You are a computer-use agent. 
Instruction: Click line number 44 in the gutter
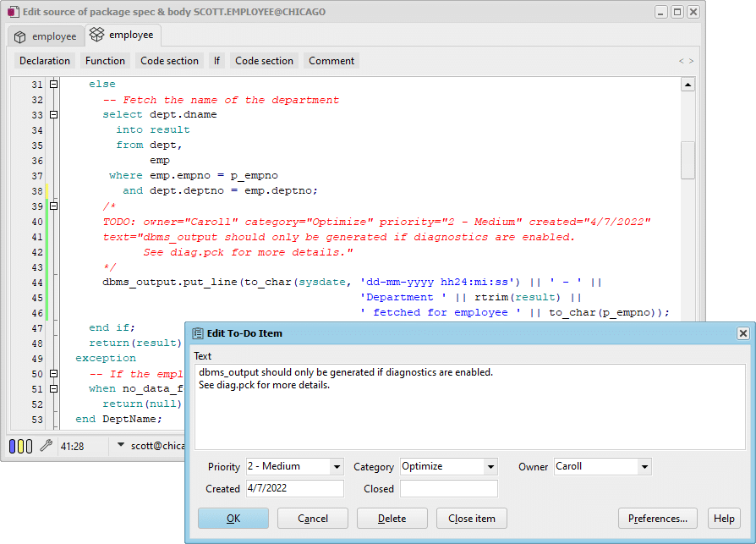click(37, 283)
